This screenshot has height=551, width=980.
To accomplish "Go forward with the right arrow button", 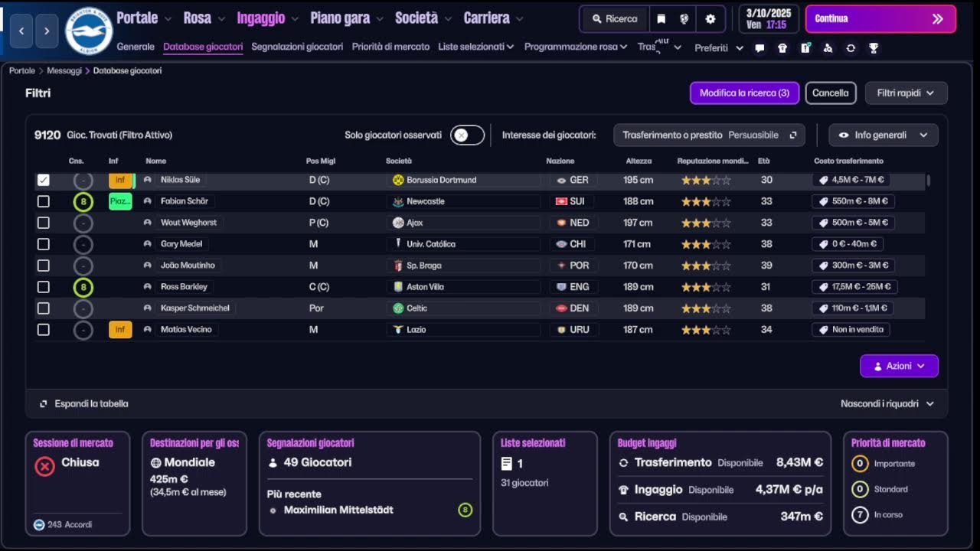I will tap(47, 31).
